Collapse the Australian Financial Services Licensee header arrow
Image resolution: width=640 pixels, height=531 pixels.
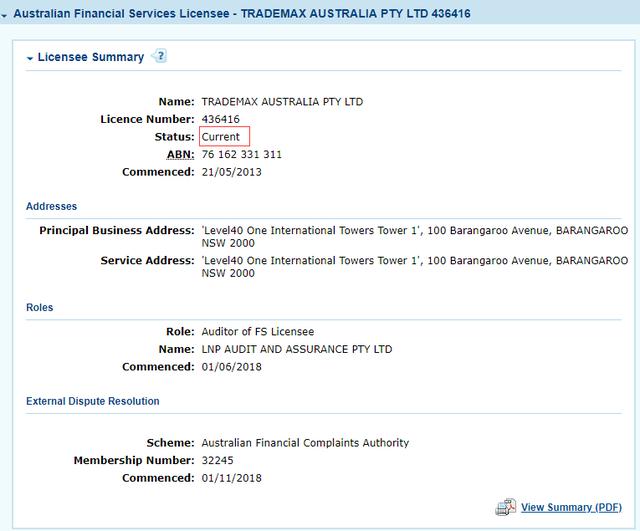6,15
